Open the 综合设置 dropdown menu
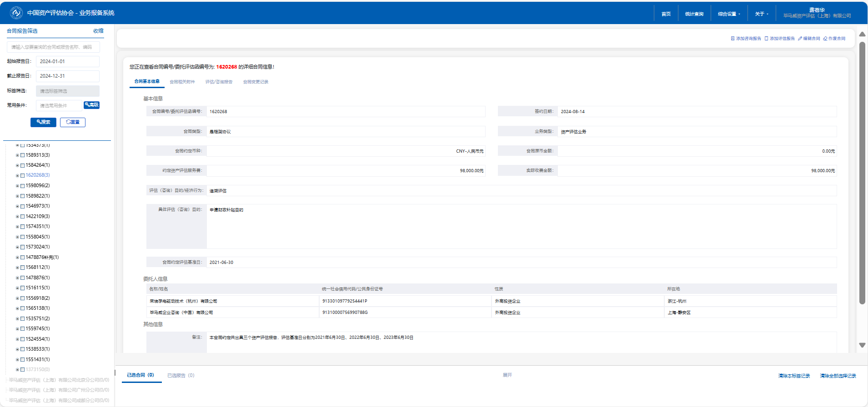This screenshot has width=868, height=407. (x=729, y=14)
